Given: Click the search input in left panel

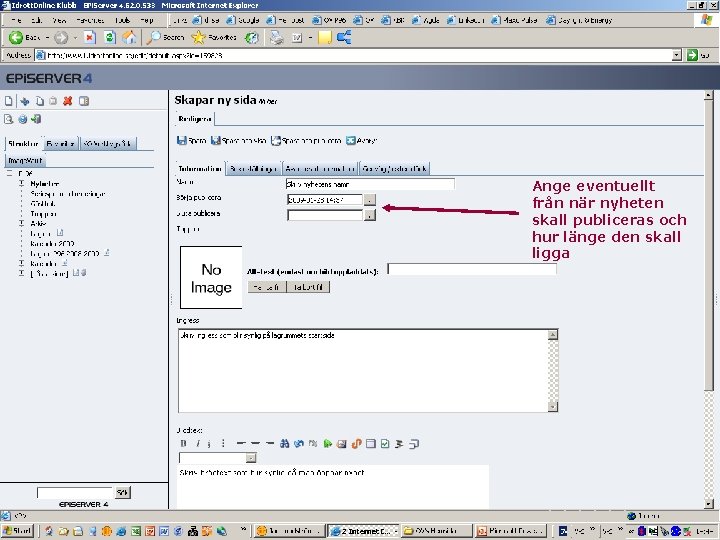Looking at the screenshot, I should [75, 492].
